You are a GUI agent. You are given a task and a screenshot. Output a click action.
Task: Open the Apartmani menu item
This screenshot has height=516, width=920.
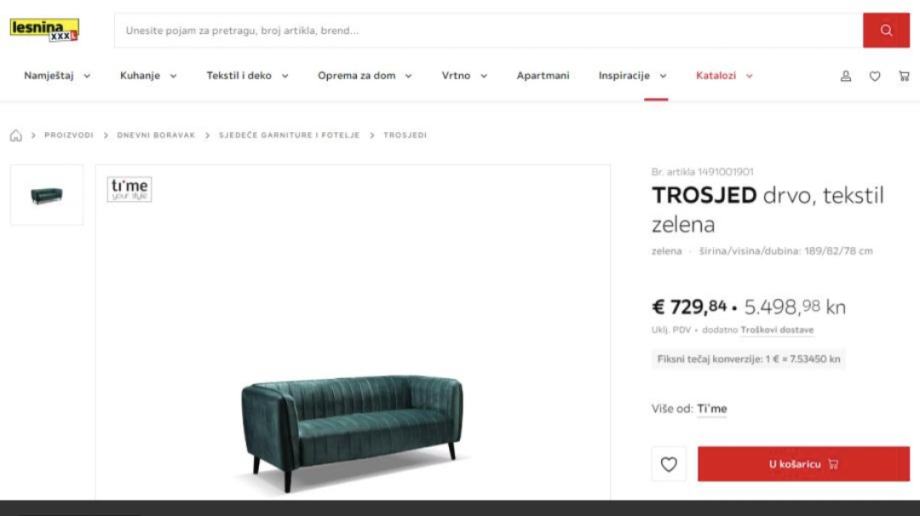pos(543,76)
